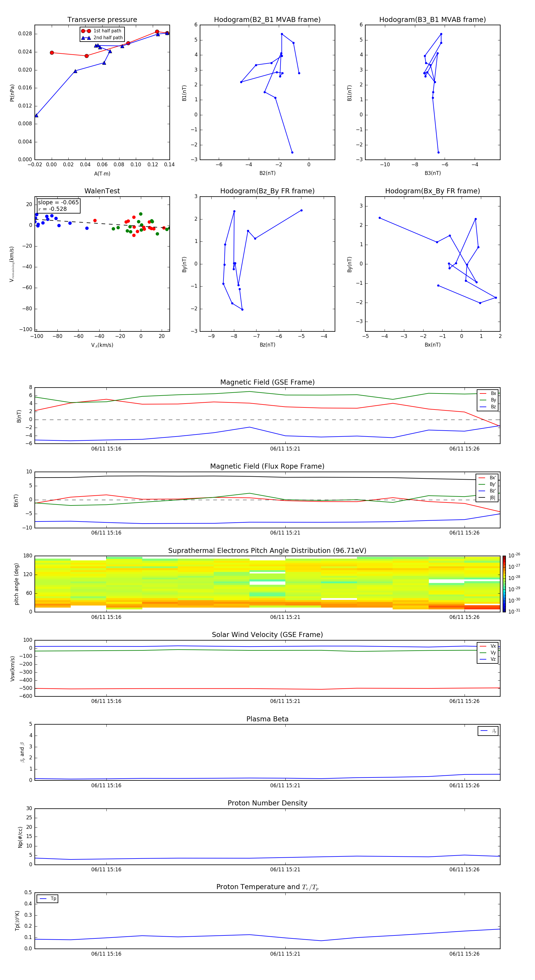Image resolution: width=535 pixels, height=980 pixels.
Task: Click the 'Vy' legend entry in velocity plot
Action: (488, 652)
